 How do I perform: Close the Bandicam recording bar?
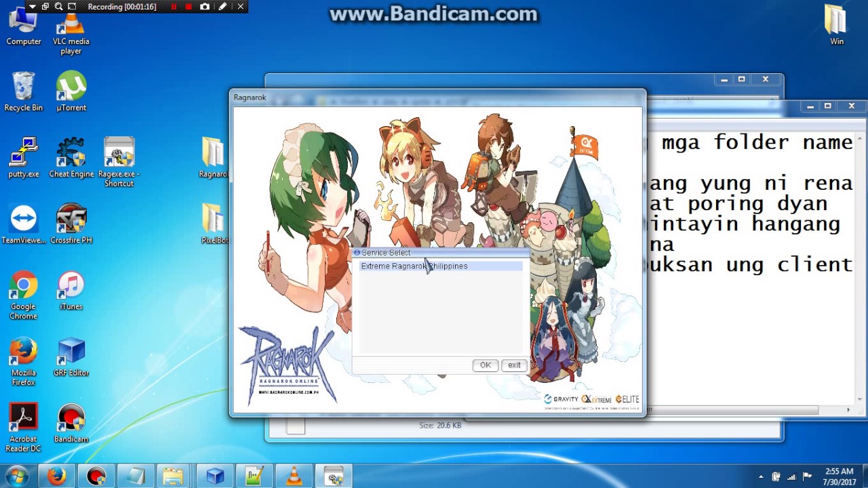point(240,7)
